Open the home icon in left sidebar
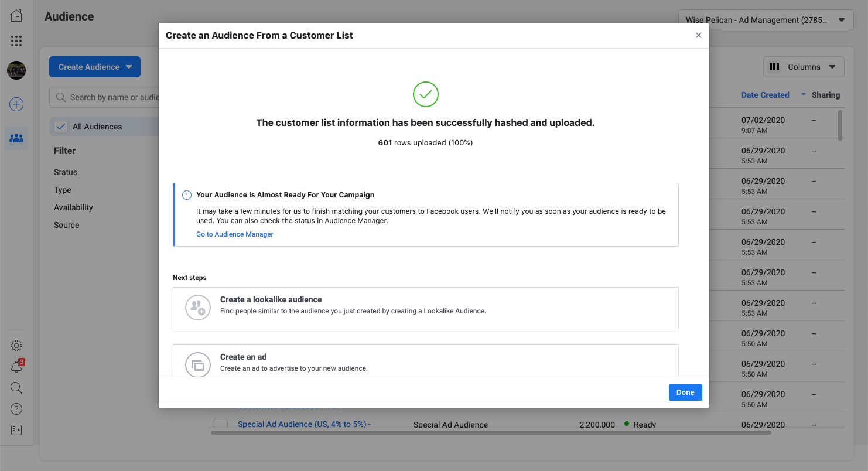The image size is (868, 471). pyautogui.click(x=16, y=16)
